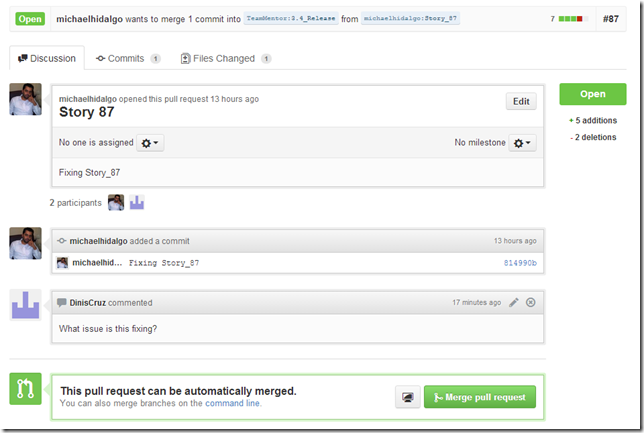Select the Discussion tab
The width and height of the screenshot is (644, 433).
coord(47,59)
